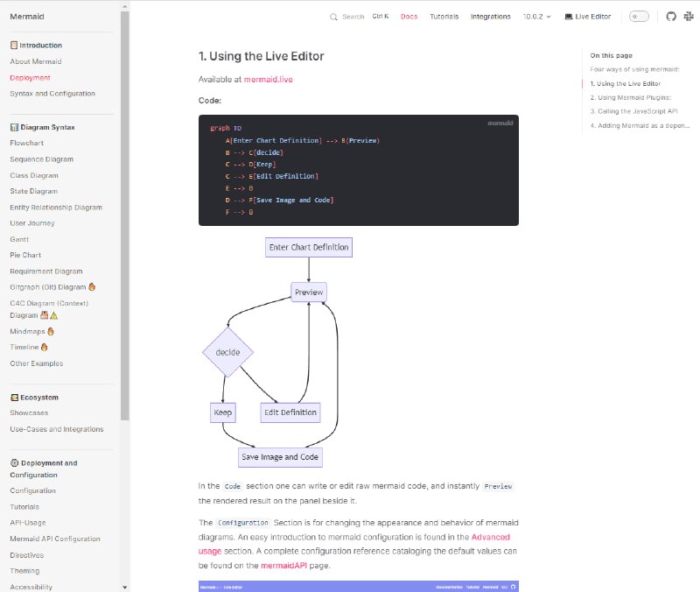
Task: Follow the mermaid.live link
Action: (x=268, y=79)
